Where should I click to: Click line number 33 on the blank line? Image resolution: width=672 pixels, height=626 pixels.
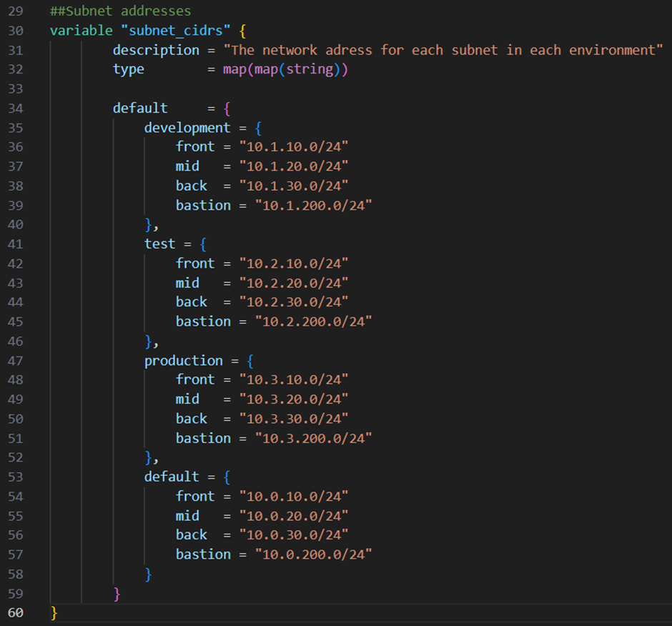[x=16, y=89]
